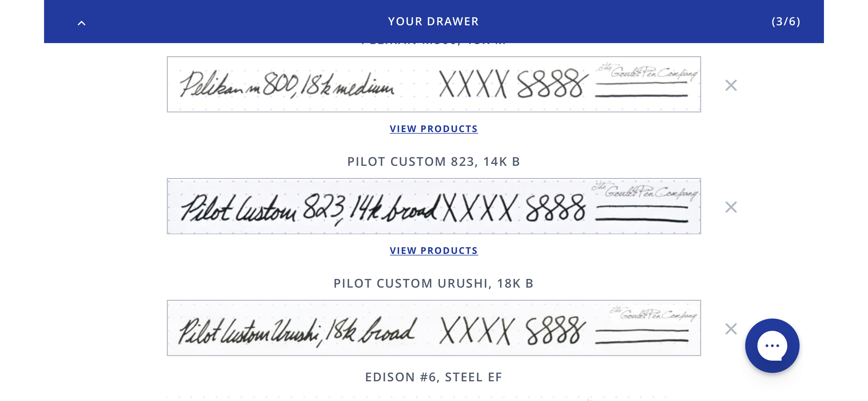Screen dimensions: 868x401
Task: Open the chat support bubble
Action: (772, 345)
